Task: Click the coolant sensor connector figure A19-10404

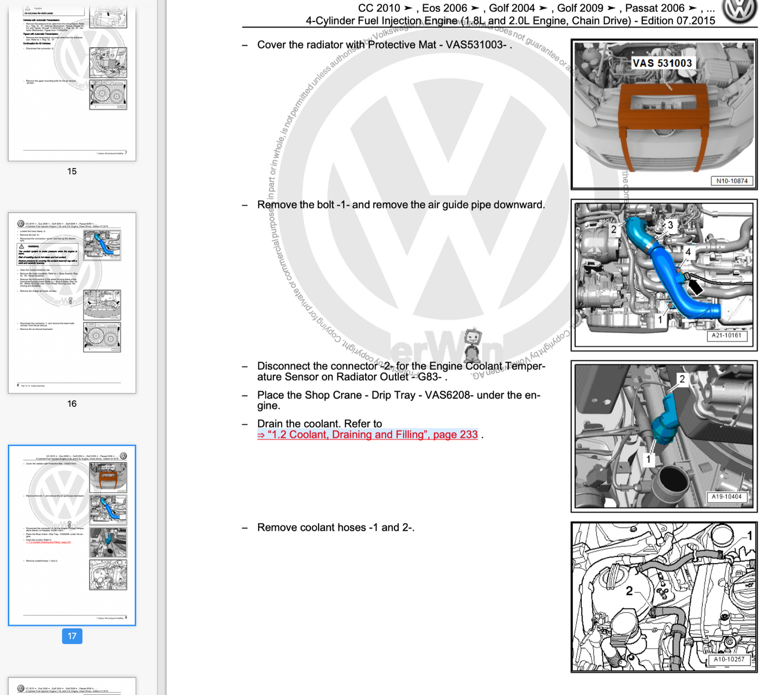Action: tap(664, 436)
